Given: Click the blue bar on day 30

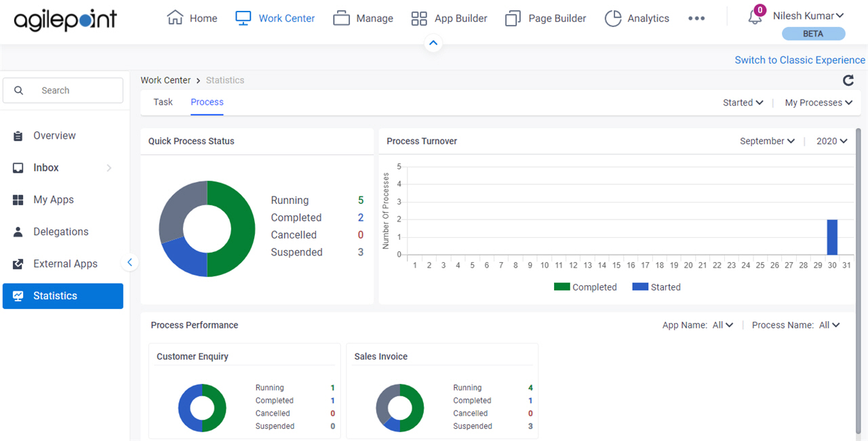Looking at the screenshot, I should [832, 237].
